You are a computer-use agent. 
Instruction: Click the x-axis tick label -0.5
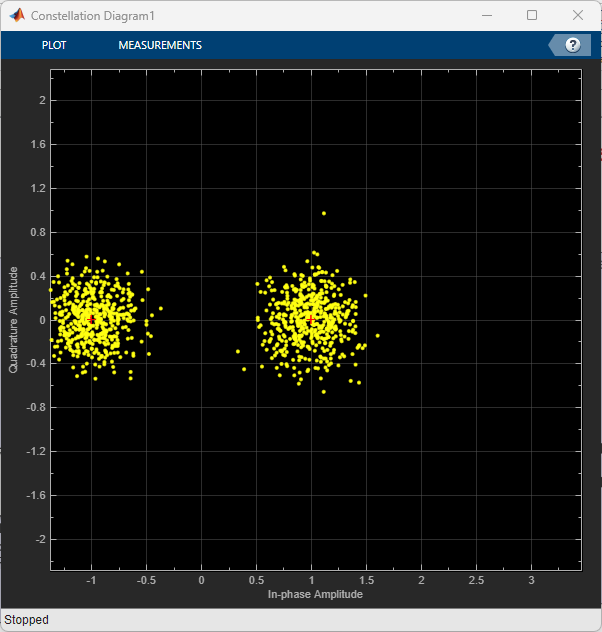click(x=146, y=580)
